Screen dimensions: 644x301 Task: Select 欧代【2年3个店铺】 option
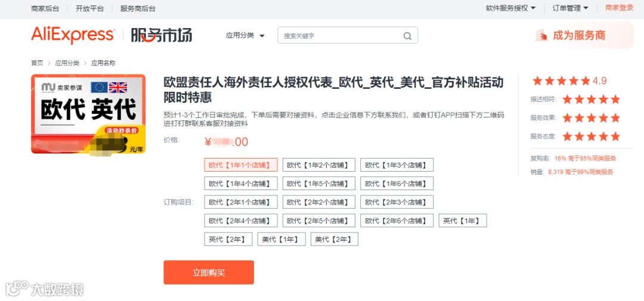[397, 202]
